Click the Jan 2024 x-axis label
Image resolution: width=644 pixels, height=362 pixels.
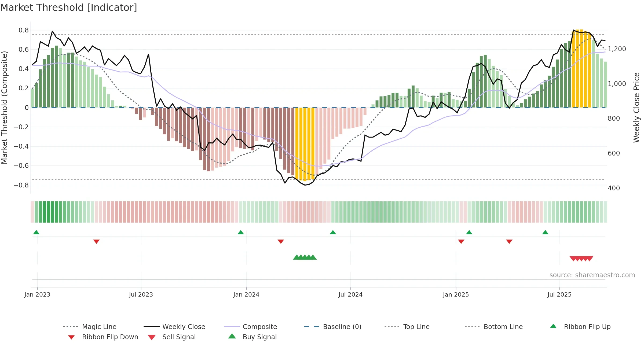(246, 294)
